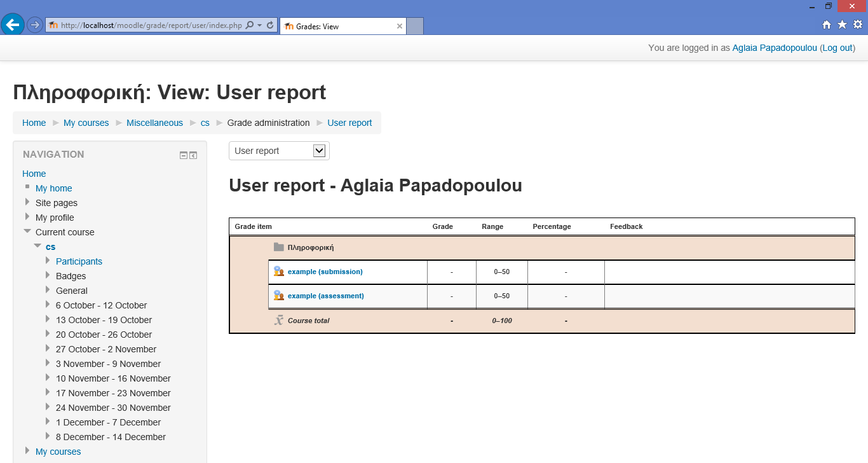Click Aglaia Papadopoulou profile link
This screenshot has width=868, height=463.
tap(775, 48)
